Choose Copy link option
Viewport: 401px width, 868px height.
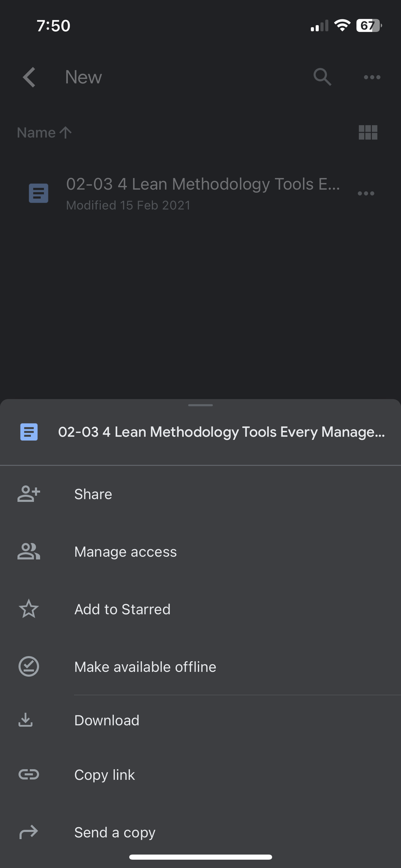point(104,775)
